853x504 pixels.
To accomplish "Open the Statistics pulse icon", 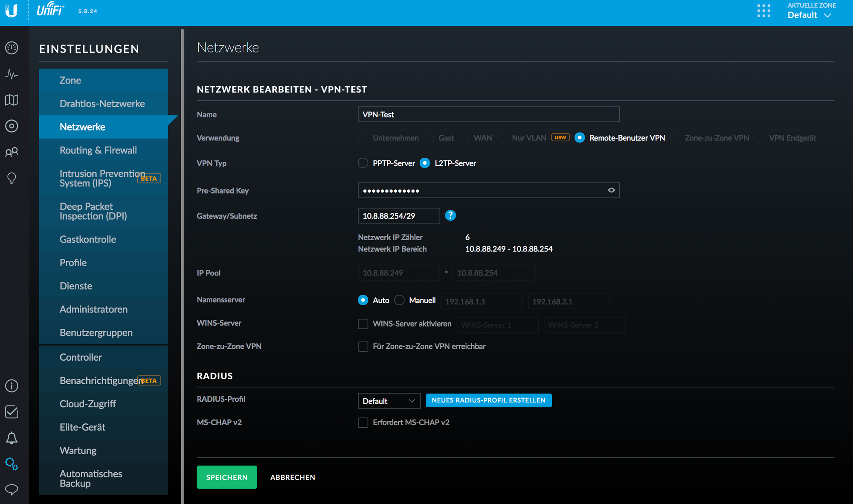I will click(x=12, y=74).
